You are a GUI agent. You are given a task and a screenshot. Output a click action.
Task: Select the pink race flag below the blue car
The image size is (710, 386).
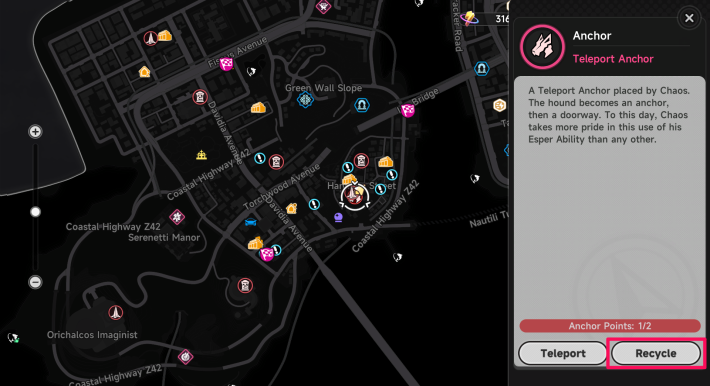click(266, 254)
